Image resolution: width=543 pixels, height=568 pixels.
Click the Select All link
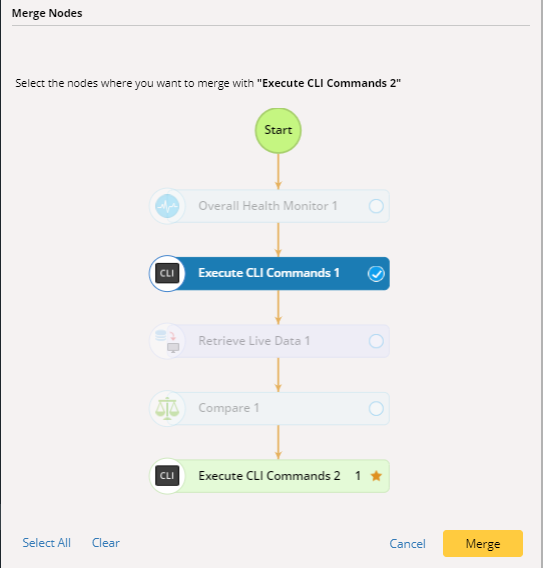pyautogui.click(x=46, y=543)
